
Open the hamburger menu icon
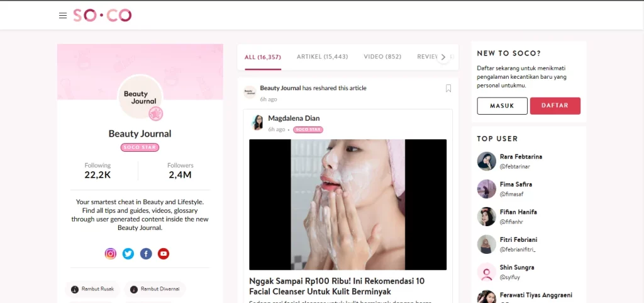pos(63,16)
